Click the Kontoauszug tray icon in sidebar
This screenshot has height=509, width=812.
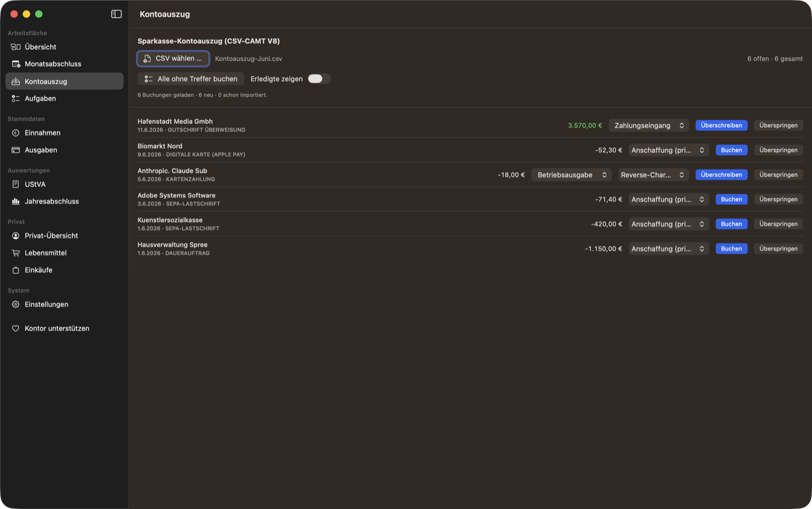click(16, 81)
